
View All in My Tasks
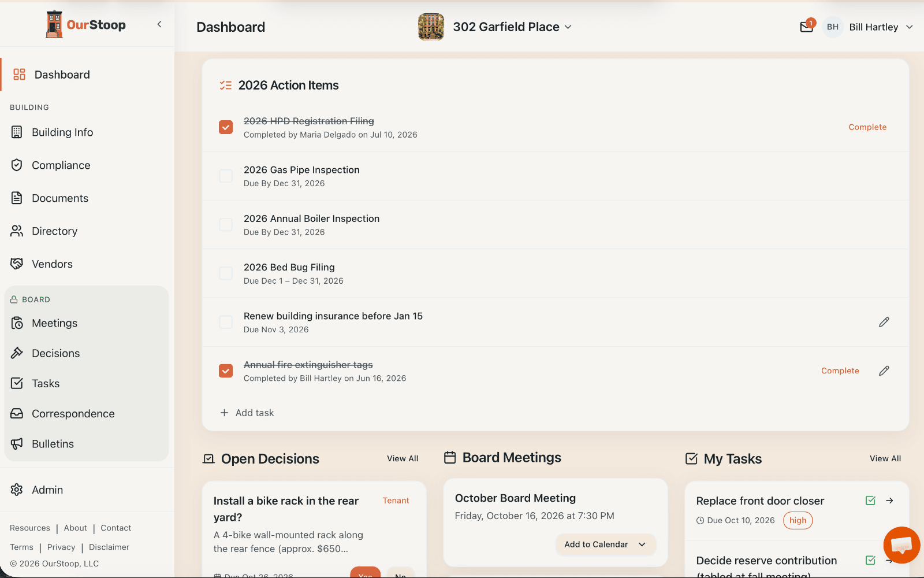[885, 458]
